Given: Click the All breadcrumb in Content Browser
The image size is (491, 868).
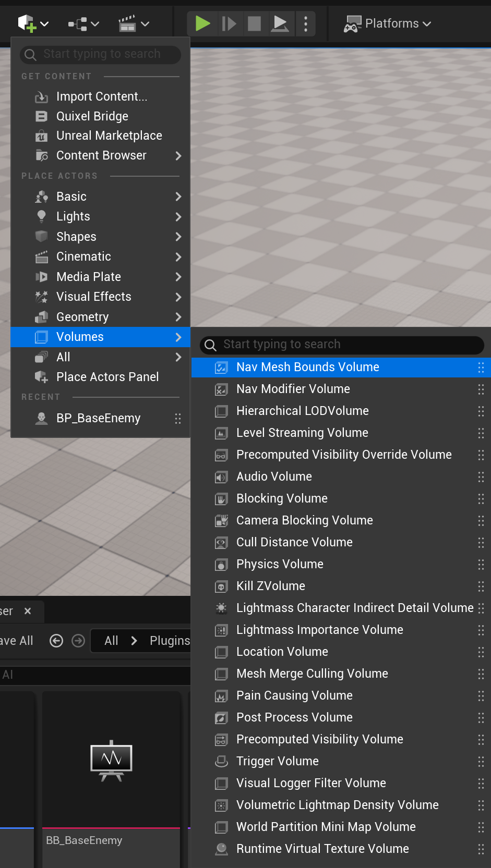Looking at the screenshot, I should coord(111,641).
